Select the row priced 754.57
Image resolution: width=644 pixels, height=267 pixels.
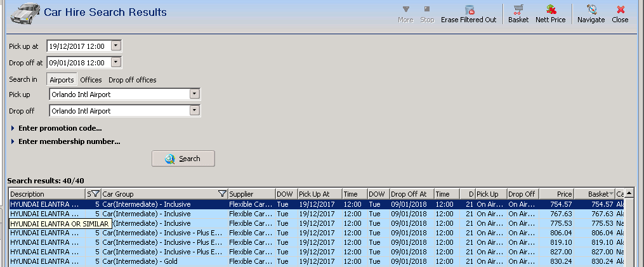(316, 204)
